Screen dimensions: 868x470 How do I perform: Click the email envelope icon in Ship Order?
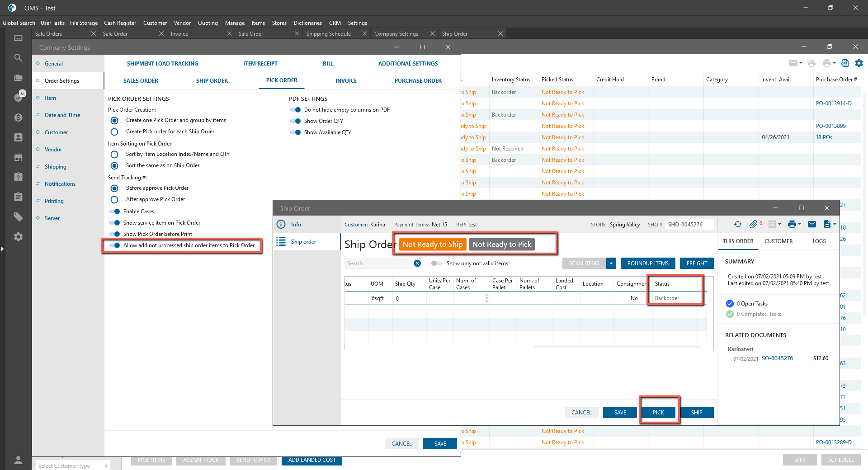click(x=812, y=224)
